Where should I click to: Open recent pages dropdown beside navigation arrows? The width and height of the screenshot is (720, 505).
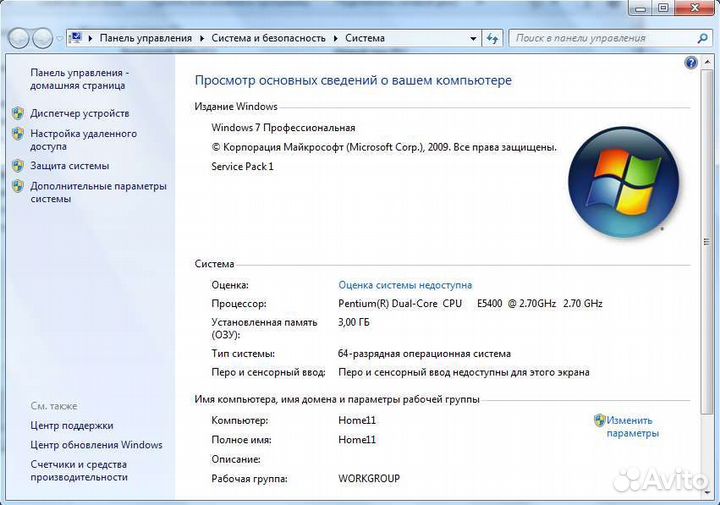tap(60, 39)
